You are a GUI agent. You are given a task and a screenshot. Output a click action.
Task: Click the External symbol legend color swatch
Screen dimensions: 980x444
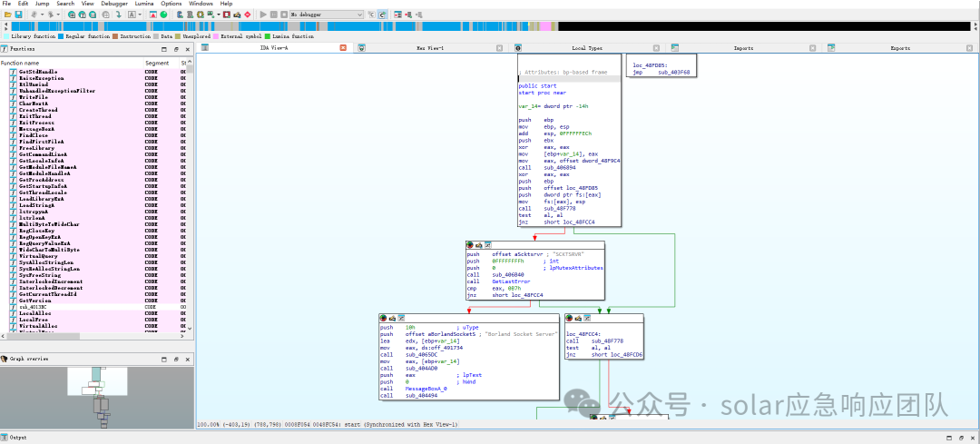215,37
